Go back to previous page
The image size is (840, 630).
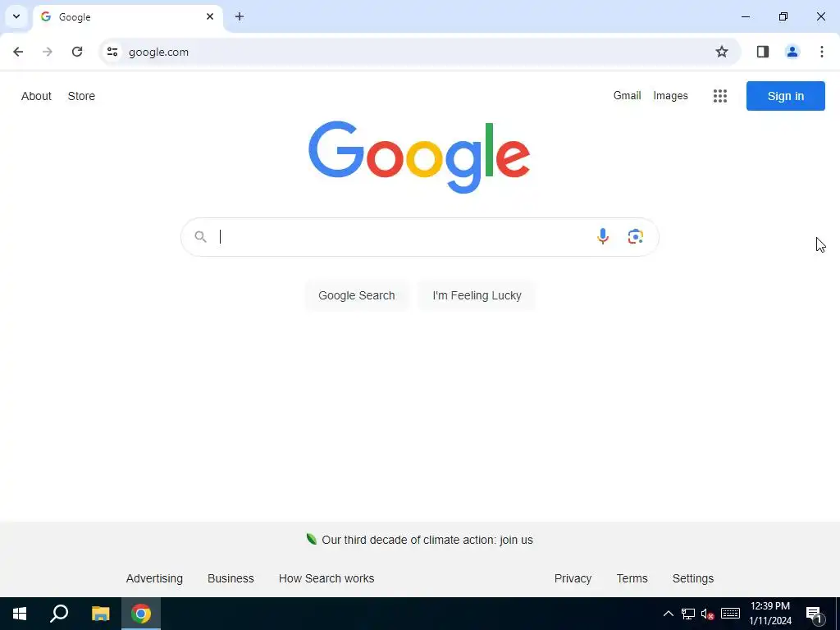point(18,52)
